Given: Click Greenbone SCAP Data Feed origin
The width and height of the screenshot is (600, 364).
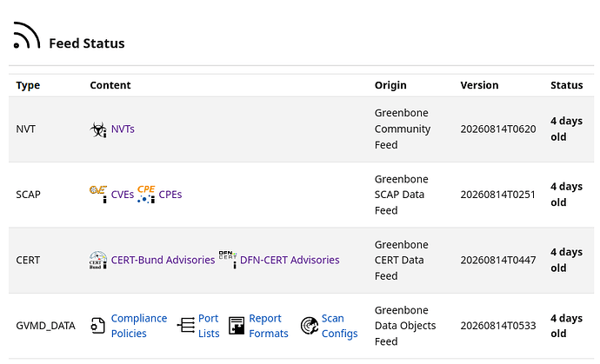Looking at the screenshot, I should [402, 195].
